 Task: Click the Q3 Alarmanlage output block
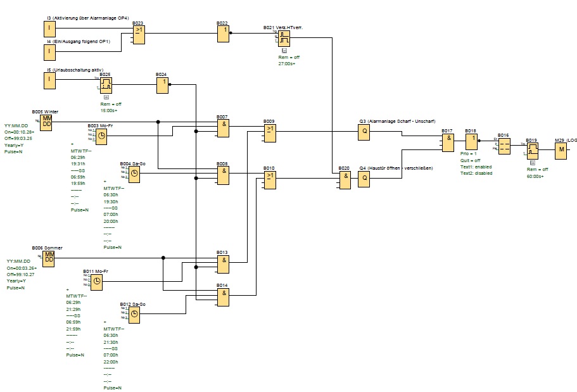(364, 132)
